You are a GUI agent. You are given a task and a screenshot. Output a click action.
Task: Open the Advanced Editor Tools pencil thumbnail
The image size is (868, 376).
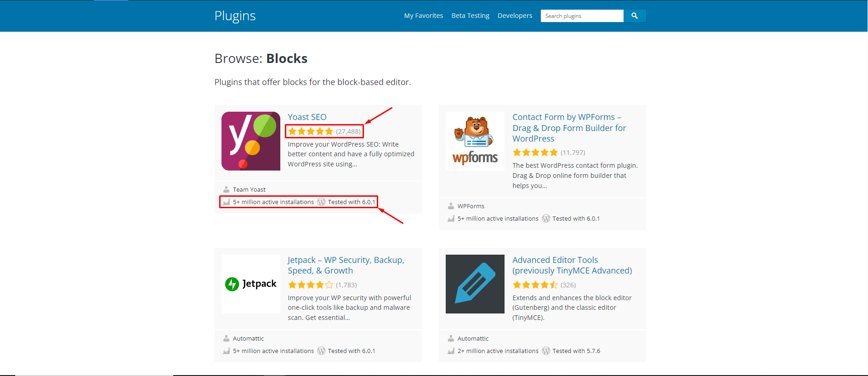point(475,284)
